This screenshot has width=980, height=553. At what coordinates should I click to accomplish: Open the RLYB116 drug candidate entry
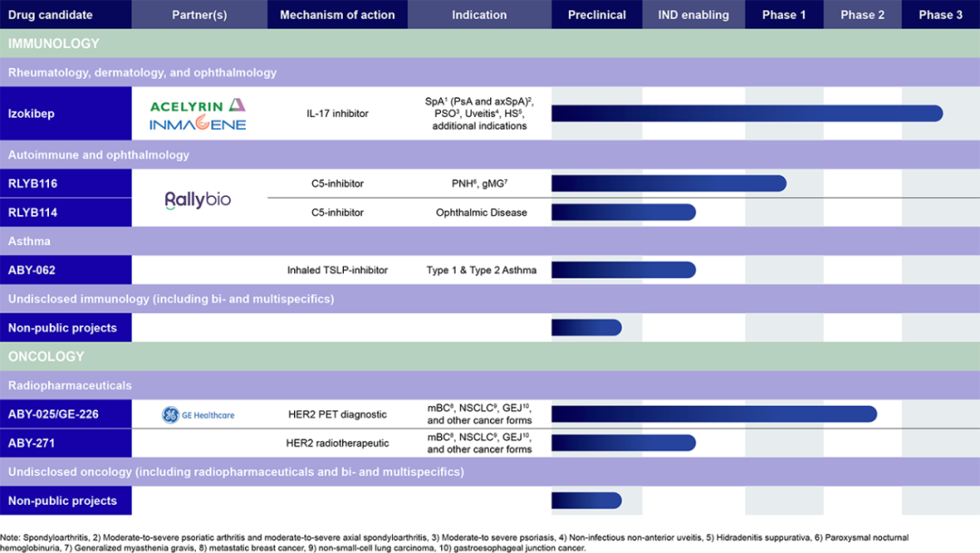(65, 183)
